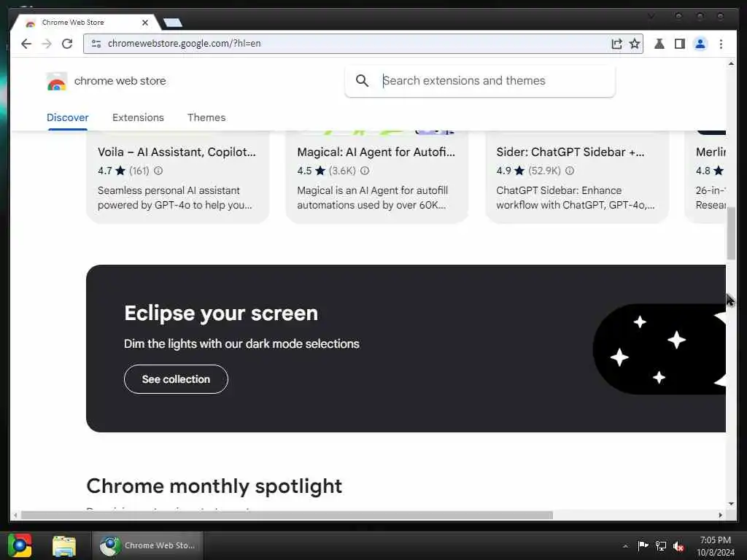Switch to the Themes tab
The height and width of the screenshot is (560, 747).
[x=206, y=117]
